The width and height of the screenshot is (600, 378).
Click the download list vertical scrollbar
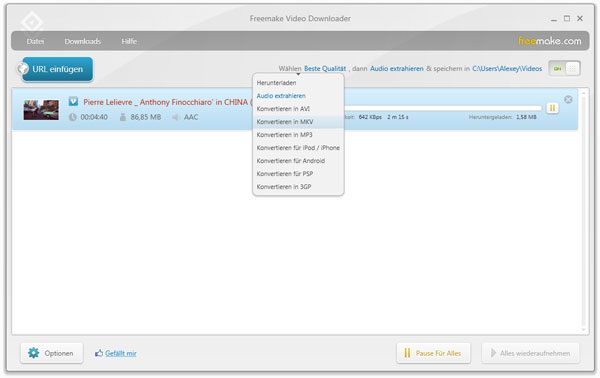coord(584,211)
